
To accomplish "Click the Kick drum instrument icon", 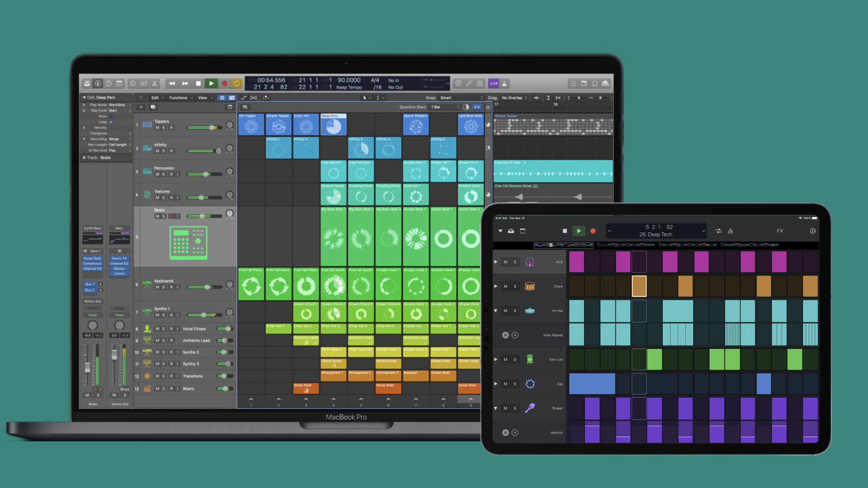I will (530, 262).
